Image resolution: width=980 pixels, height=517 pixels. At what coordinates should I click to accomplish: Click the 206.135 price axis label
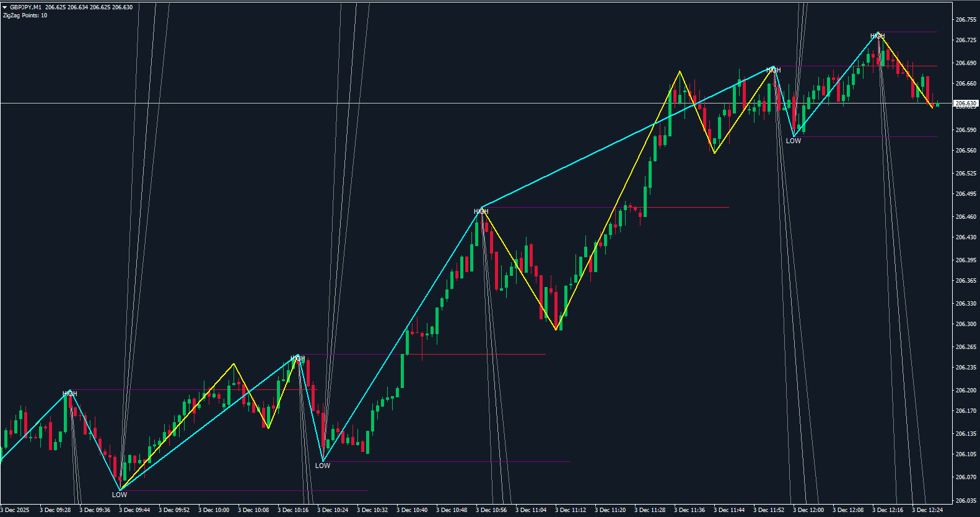point(966,434)
